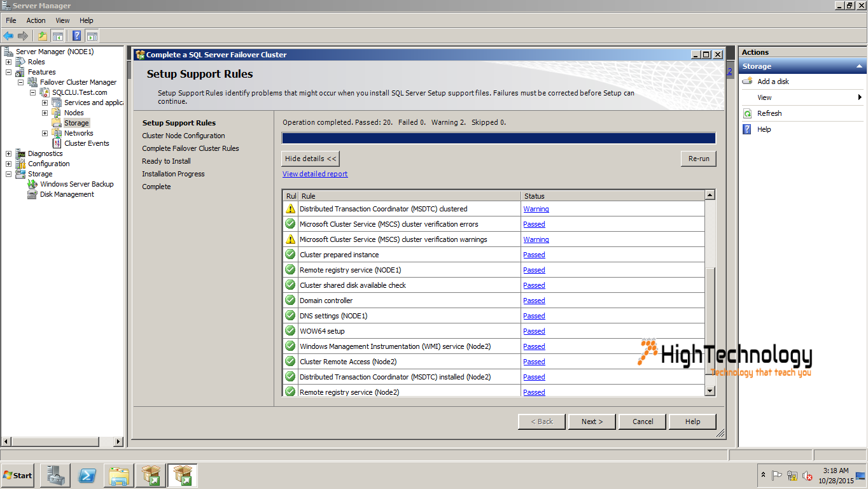Expand the Configuration tree node
Image resolution: width=868 pixels, height=489 pixels.
(8, 164)
